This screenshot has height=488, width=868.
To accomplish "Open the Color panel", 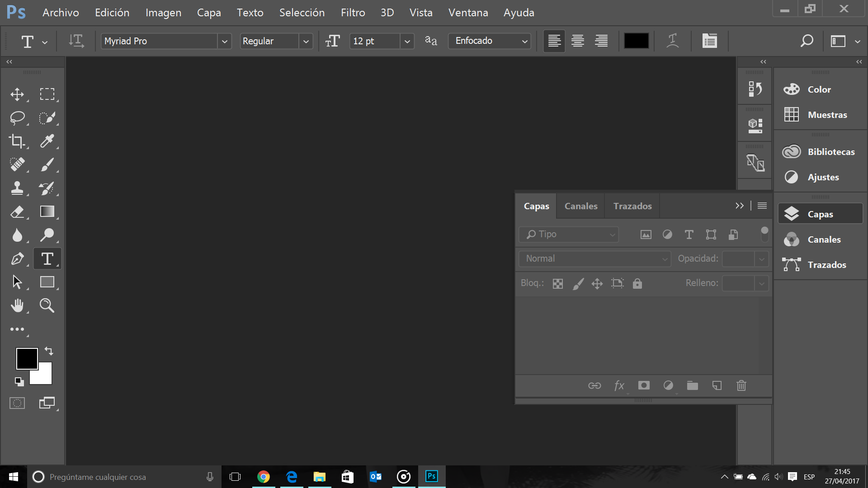I will [820, 89].
